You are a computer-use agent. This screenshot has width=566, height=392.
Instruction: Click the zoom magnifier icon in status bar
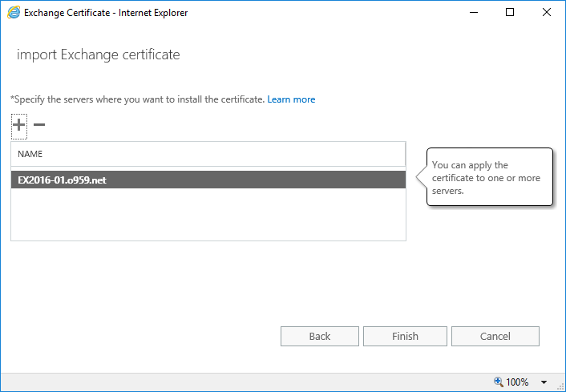coord(499,382)
